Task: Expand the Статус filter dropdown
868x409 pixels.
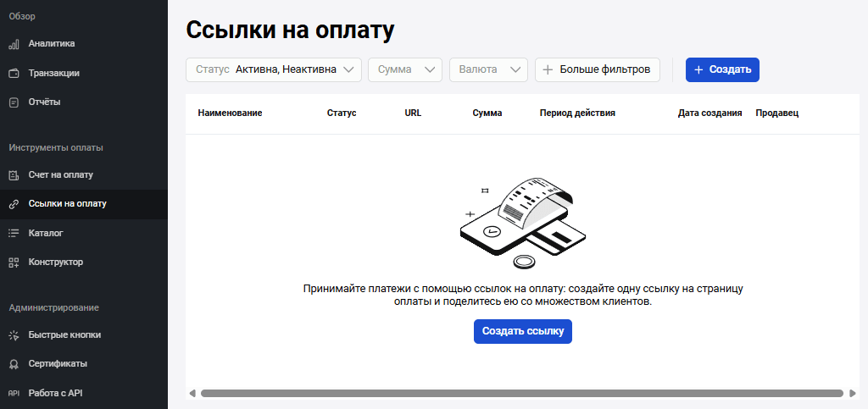Action: click(x=274, y=69)
